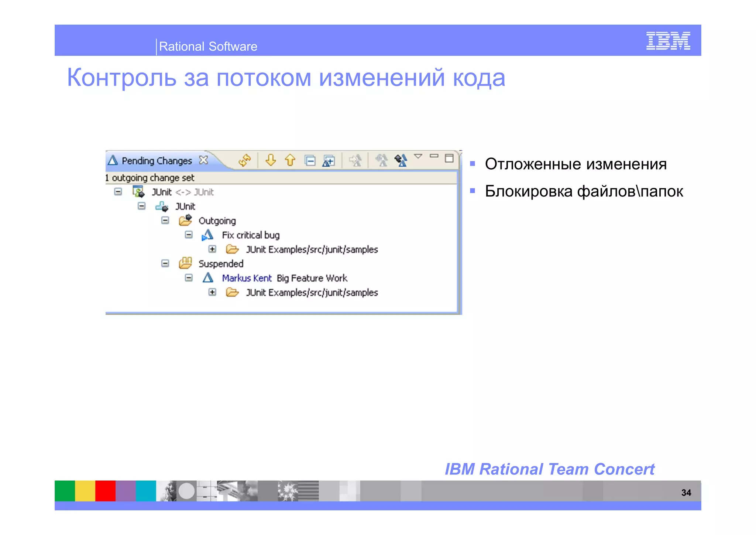Click the yellow footer color square
Viewport: 756px width, 535px height.
click(85, 491)
